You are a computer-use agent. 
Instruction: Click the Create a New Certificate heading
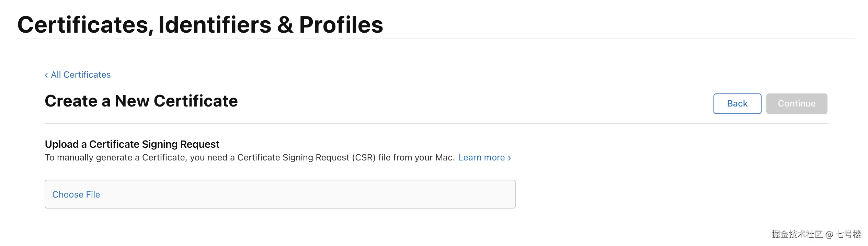[141, 101]
